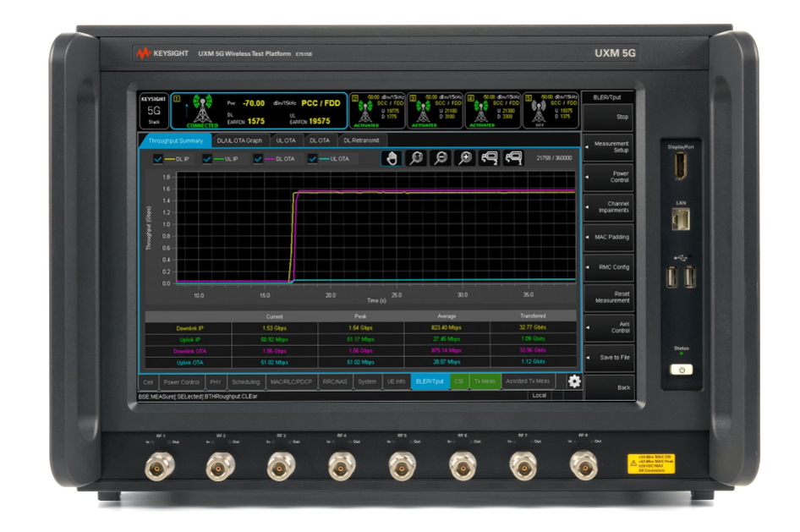Toggle the UL IP trace checkbox
The image size is (800, 532).
click(x=208, y=159)
